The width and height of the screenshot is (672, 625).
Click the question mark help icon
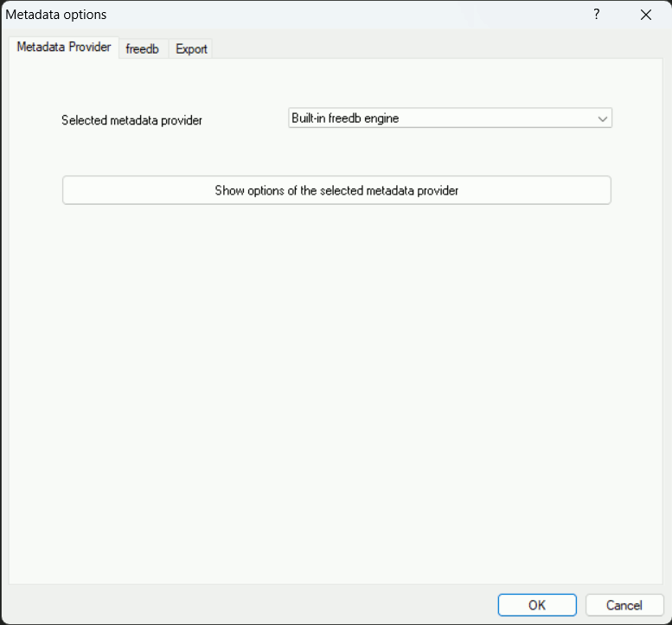pyautogui.click(x=596, y=15)
